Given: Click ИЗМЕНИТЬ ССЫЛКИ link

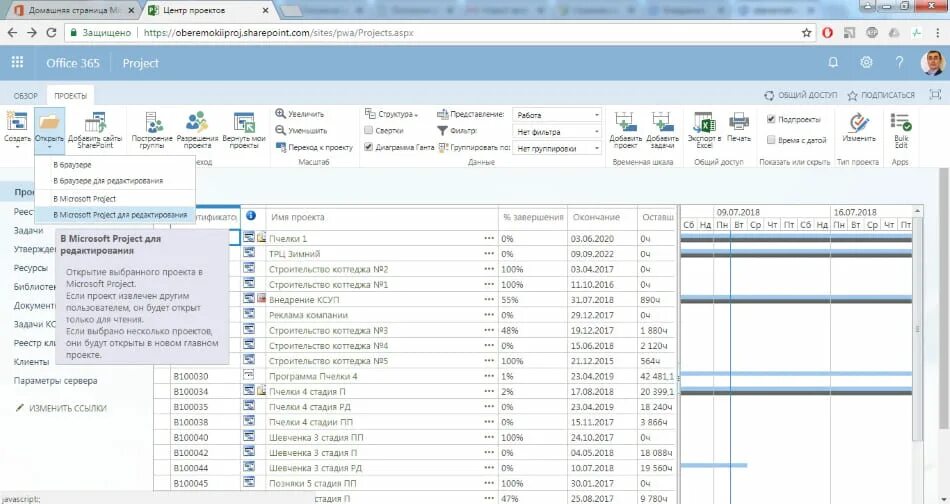Looking at the screenshot, I should (x=61, y=408).
